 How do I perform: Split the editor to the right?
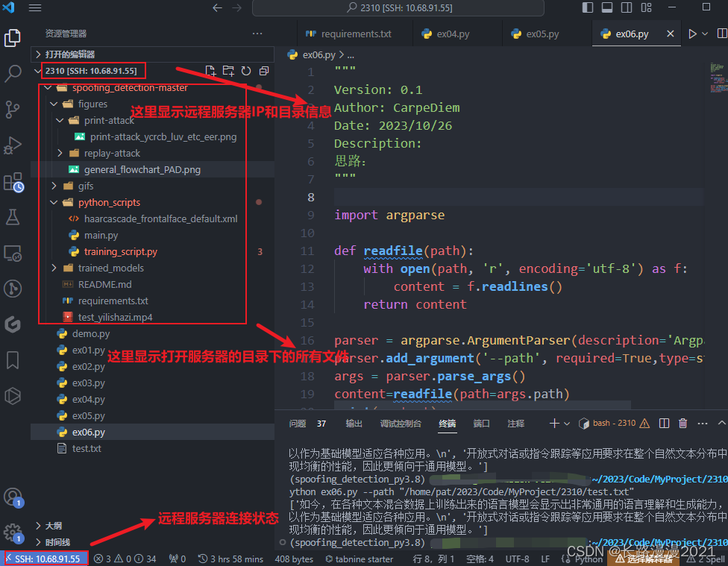click(x=722, y=34)
